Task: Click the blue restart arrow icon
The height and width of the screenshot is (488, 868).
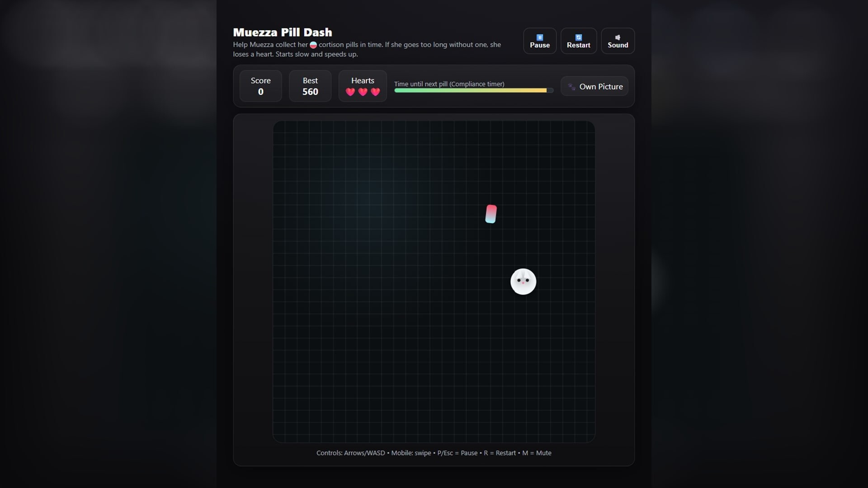Action: [579, 38]
